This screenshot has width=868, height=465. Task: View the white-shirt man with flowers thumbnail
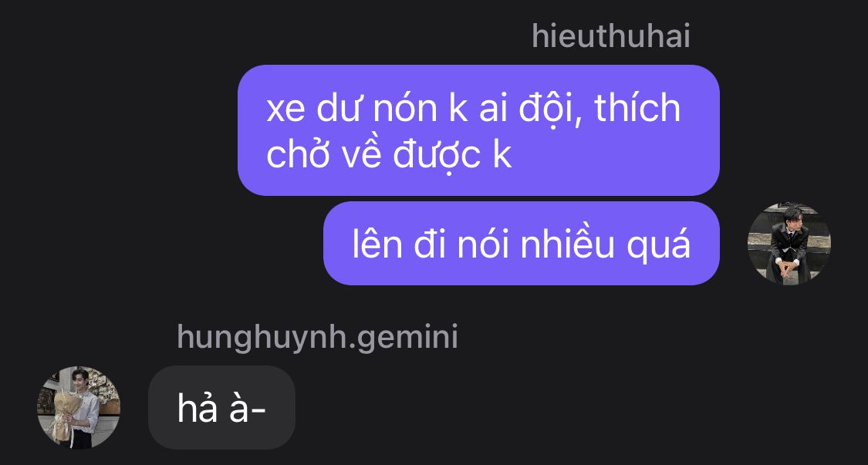coord(79,407)
